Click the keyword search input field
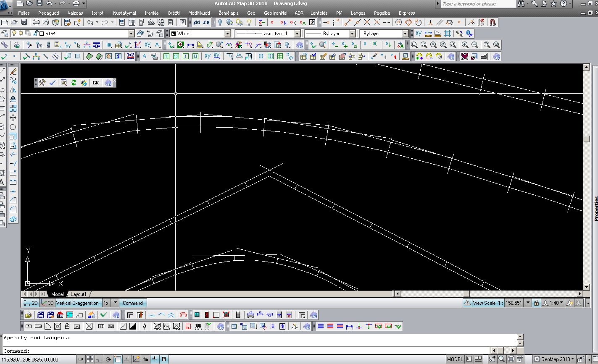Image resolution: width=598 pixels, height=364 pixels. click(x=479, y=4)
